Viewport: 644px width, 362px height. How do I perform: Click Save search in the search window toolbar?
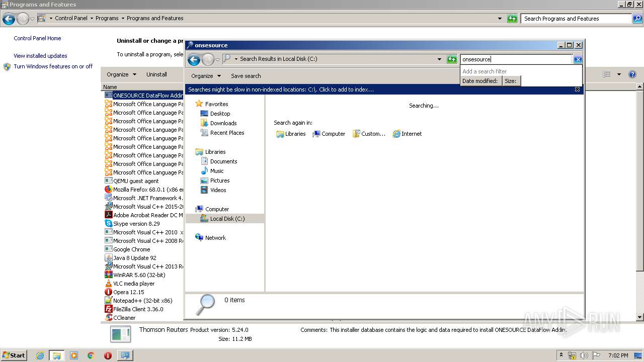coord(246,76)
